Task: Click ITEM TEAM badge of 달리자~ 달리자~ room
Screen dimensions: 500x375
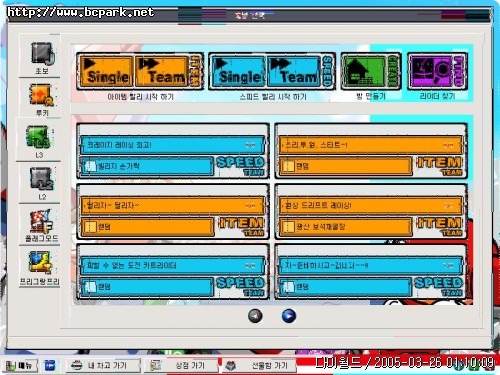Action: [241, 227]
